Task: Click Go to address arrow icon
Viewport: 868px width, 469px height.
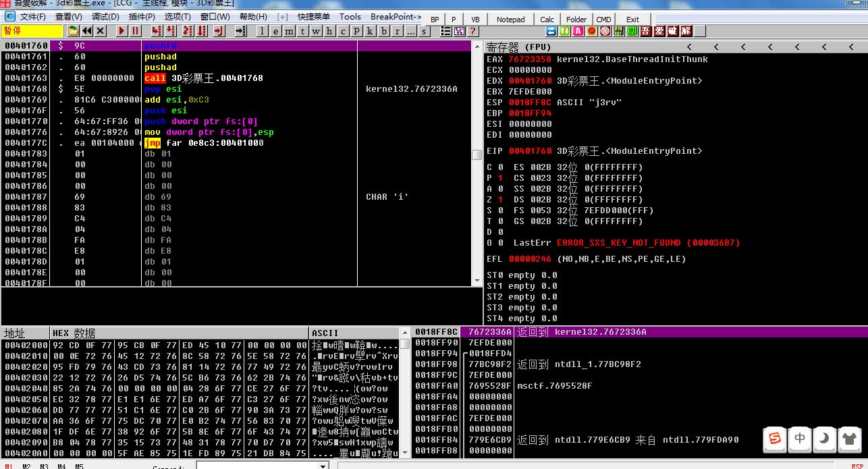Action: tap(241, 31)
